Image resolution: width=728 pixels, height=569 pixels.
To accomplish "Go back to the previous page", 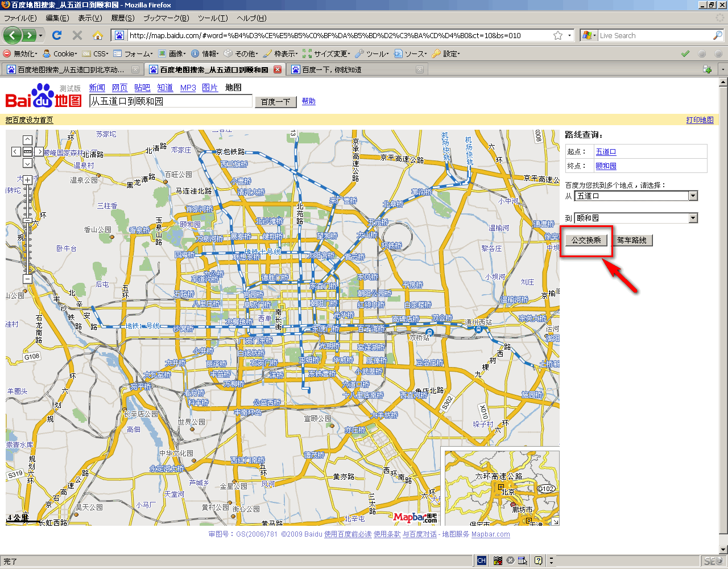I will (13, 35).
